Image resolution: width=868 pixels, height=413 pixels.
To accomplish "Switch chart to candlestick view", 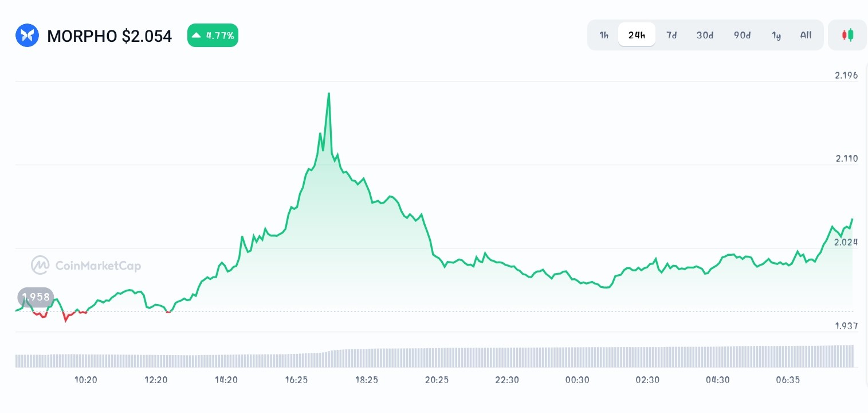I will point(847,35).
